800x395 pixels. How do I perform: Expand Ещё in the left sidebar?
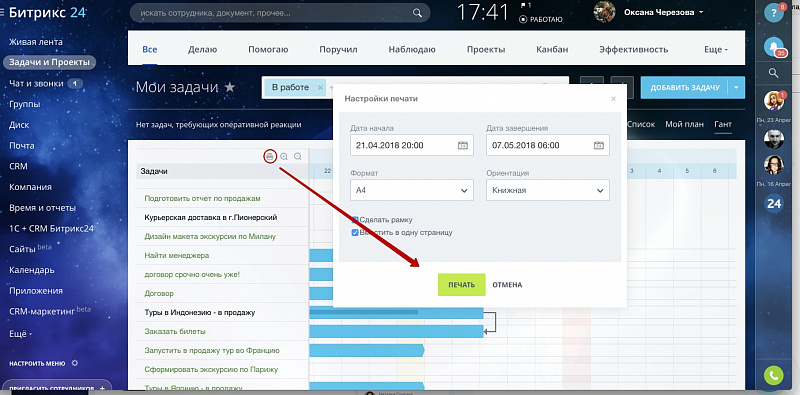pyautogui.click(x=20, y=334)
